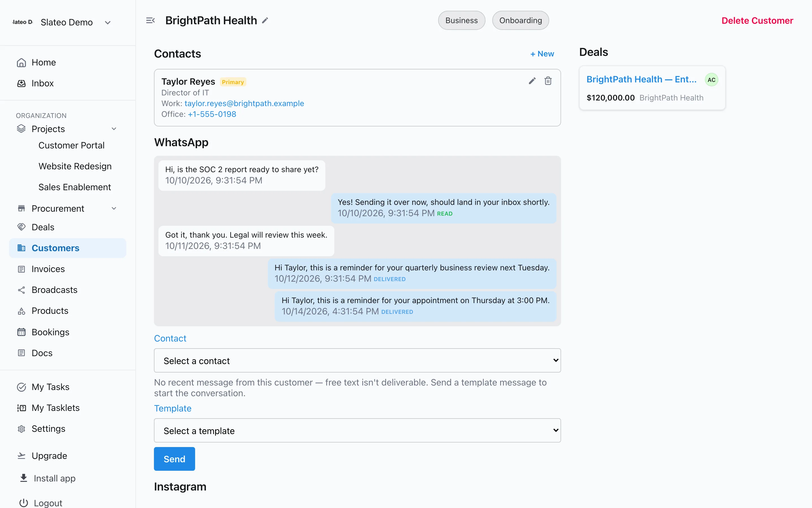Open the Website Redesign project
812x508 pixels.
coord(75,166)
